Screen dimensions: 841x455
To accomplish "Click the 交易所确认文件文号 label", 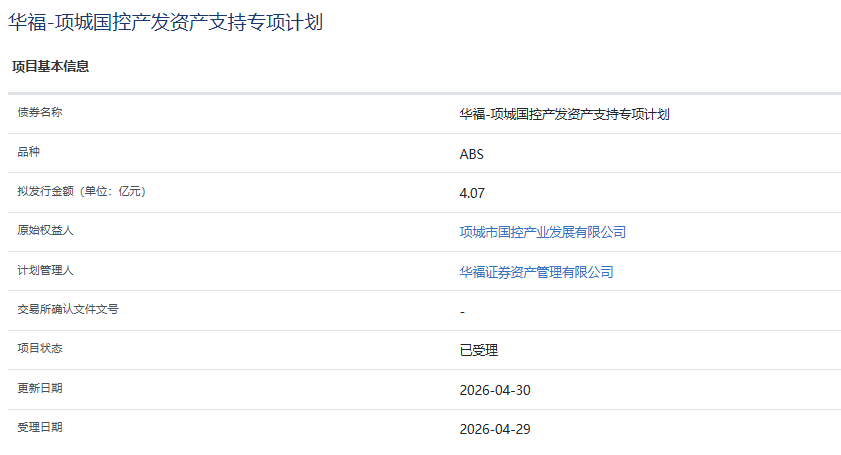I will (x=68, y=310).
